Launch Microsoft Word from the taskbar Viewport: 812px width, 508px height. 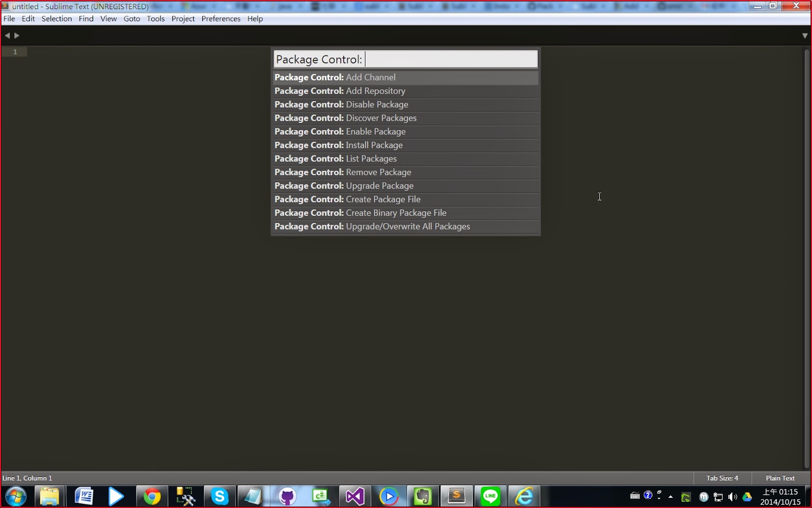(x=83, y=496)
